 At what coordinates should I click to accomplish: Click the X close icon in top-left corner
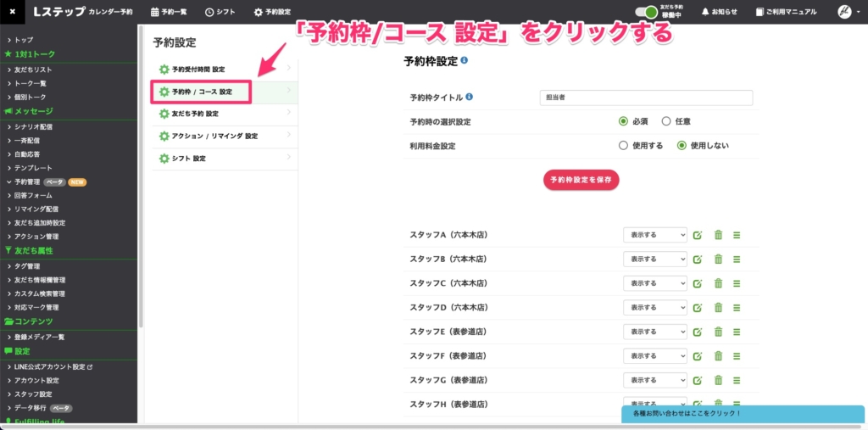tap(12, 11)
